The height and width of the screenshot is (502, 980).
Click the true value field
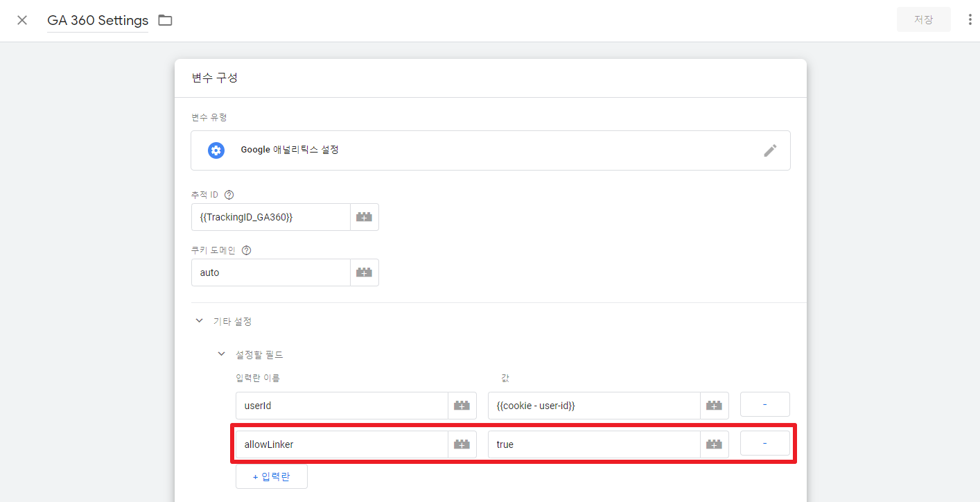[x=594, y=444]
